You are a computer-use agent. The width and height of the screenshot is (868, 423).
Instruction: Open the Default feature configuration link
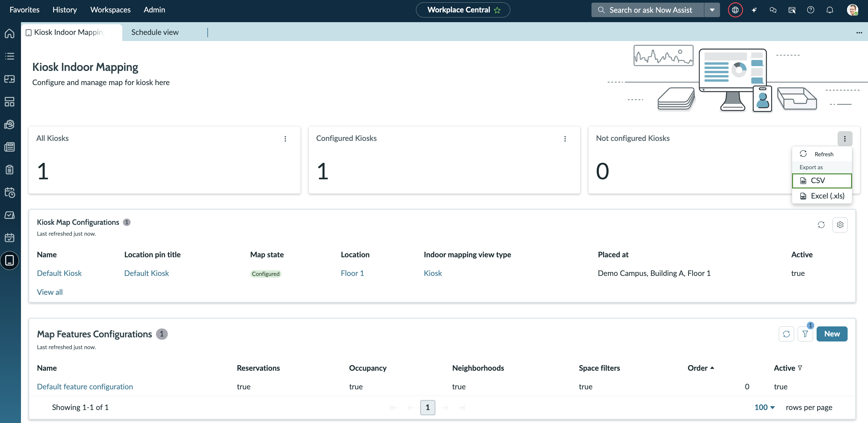(85, 387)
